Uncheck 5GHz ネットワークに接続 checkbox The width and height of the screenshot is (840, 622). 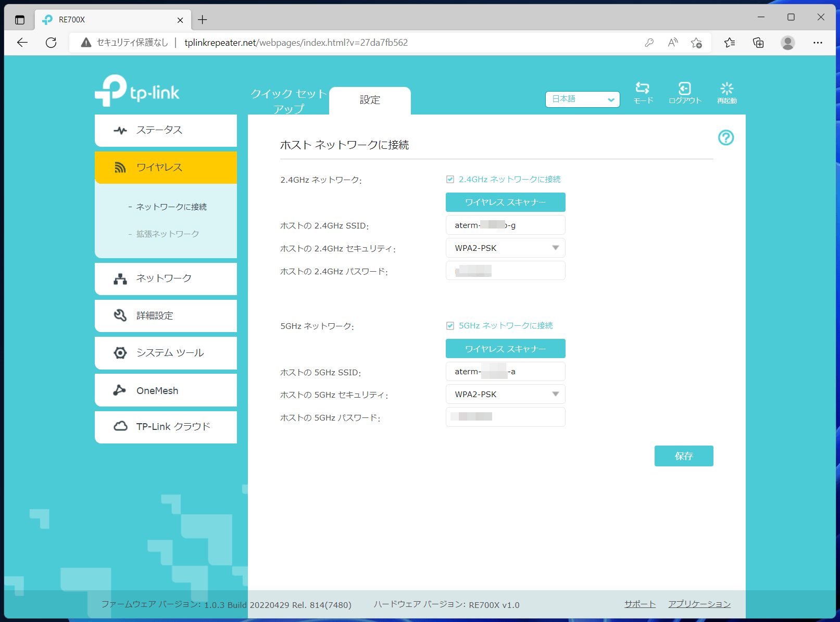[450, 326]
